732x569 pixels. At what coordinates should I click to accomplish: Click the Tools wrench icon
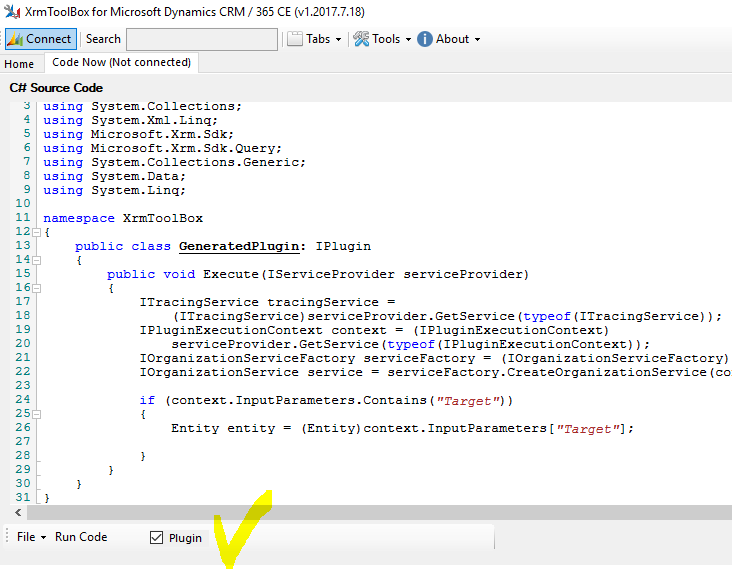361,39
